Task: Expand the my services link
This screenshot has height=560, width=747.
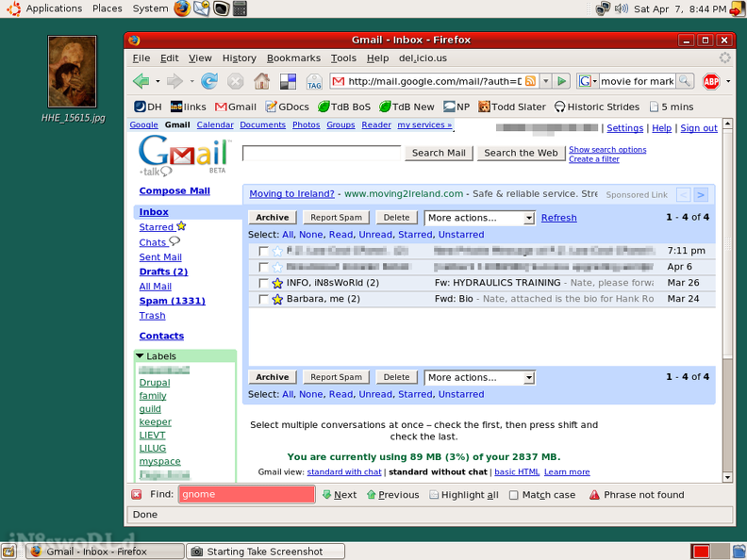Action: point(424,124)
